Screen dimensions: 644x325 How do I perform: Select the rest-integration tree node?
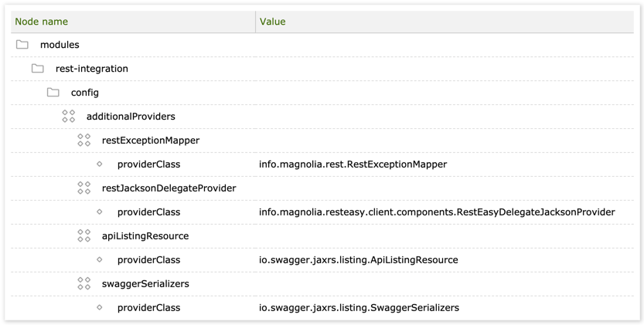tap(91, 69)
